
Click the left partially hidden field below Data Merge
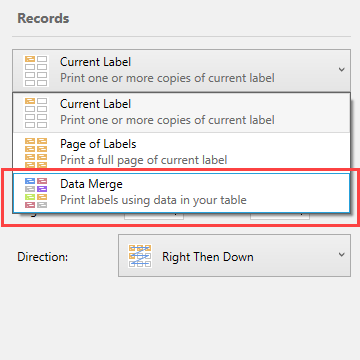click(154, 216)
